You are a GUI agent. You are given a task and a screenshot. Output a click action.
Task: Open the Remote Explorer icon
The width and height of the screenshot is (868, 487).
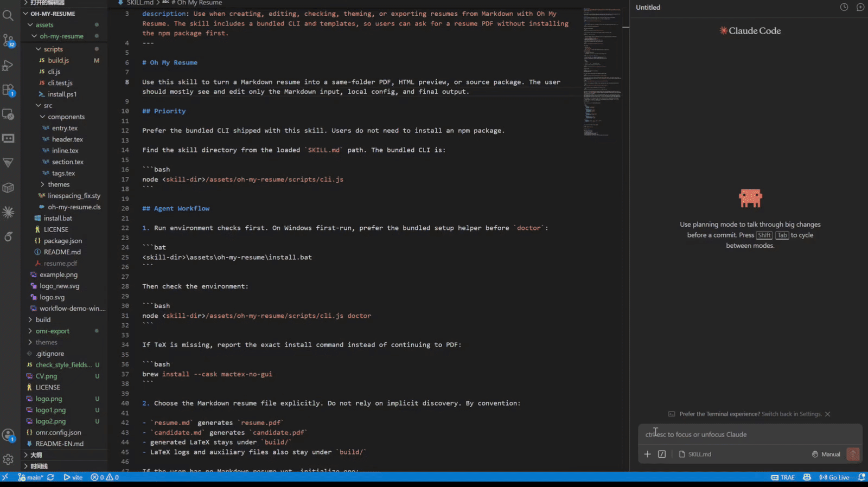8,114
